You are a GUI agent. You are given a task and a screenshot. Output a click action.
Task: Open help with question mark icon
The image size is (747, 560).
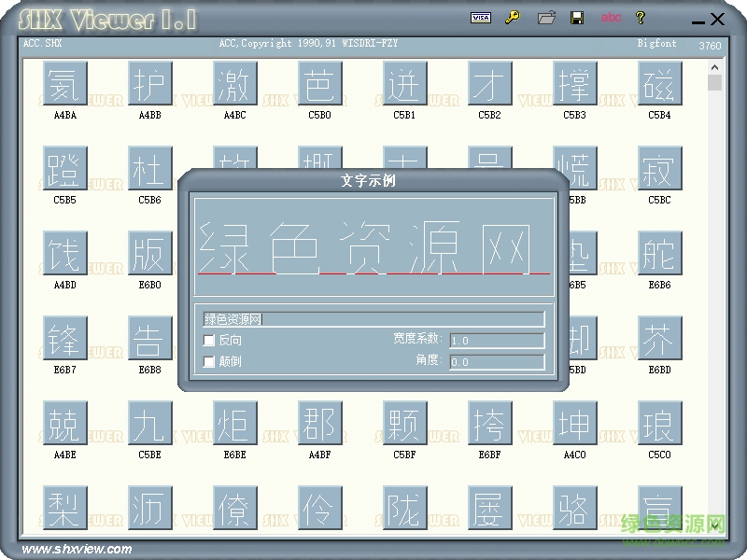pyautogui.click(x=641, y=18)
